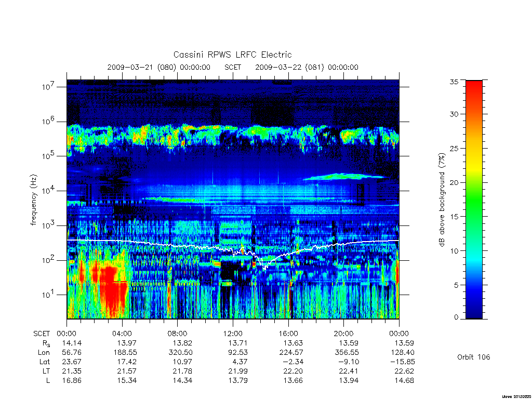Click the 'Lon' row header
The height and width of the screenshot is (399, 532).
44,353
